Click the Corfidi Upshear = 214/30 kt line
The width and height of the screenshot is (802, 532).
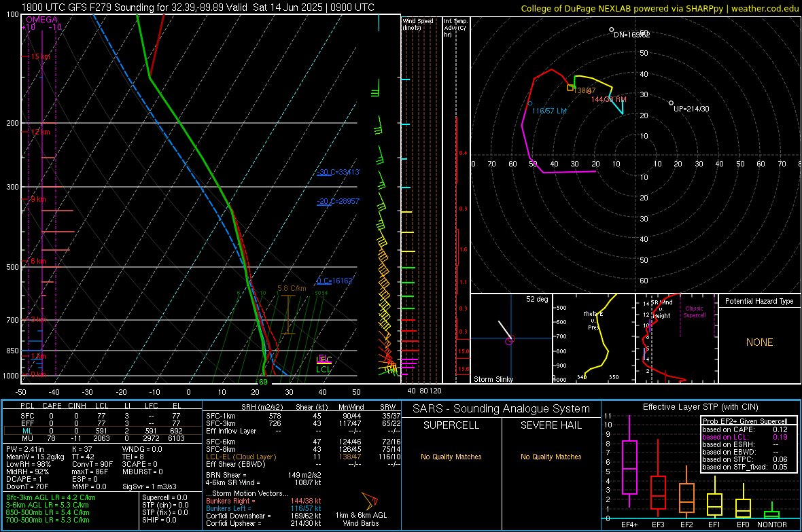(x=264, y=523)
